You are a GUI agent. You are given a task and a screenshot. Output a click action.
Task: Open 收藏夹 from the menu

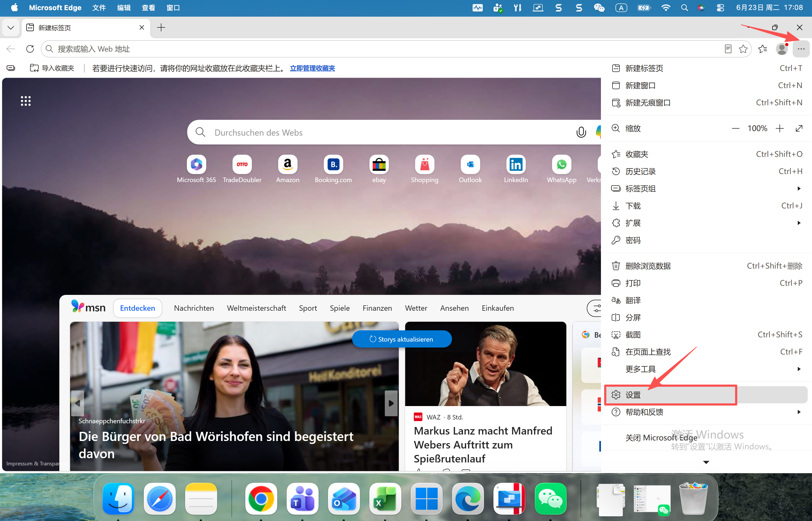[706, 154]
